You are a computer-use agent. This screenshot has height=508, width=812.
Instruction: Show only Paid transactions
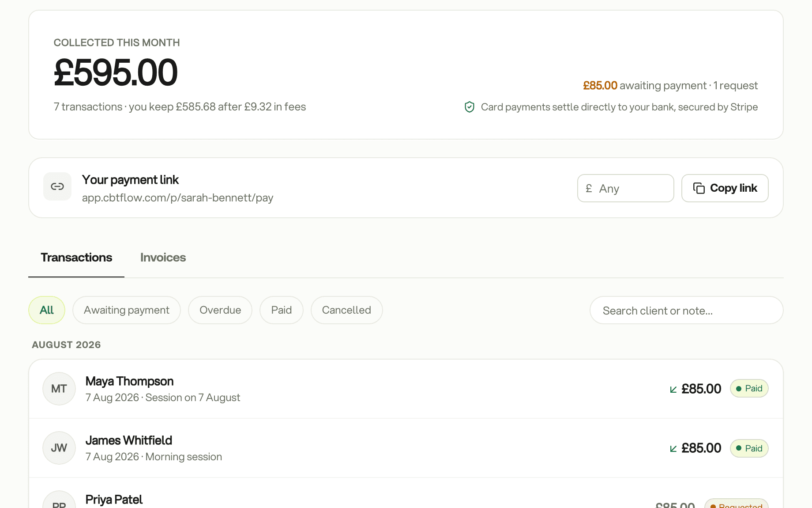point(282,310)
